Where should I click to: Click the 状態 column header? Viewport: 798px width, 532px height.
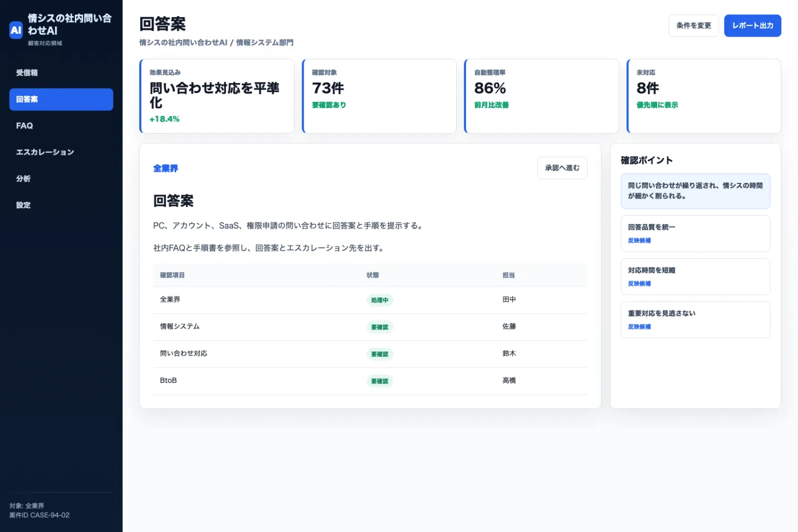tap(372, 275)
